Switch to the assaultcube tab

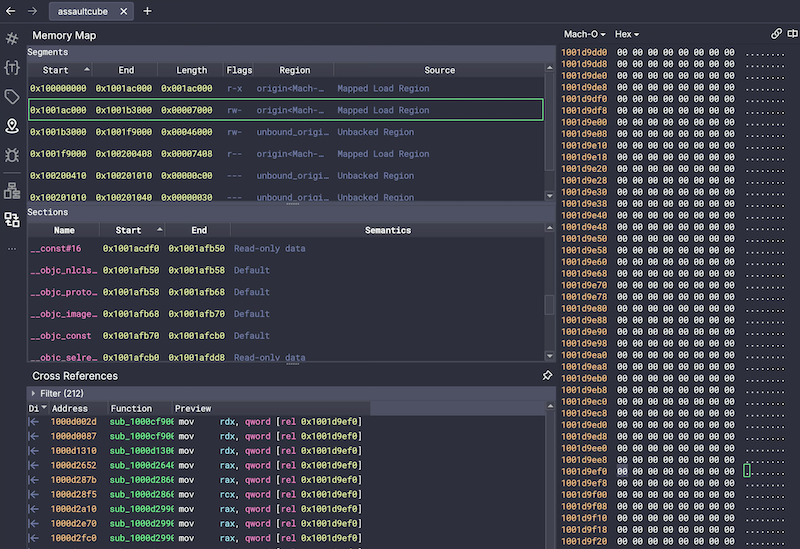[82, 11]
